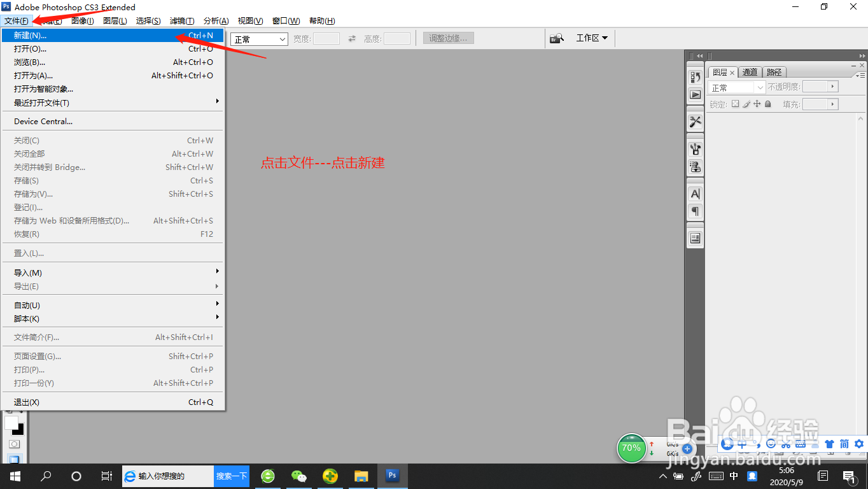The image size is (868, 489).
Task: Toggle lock transparent pixels in Layers panel
Action: tap(735, 104)
